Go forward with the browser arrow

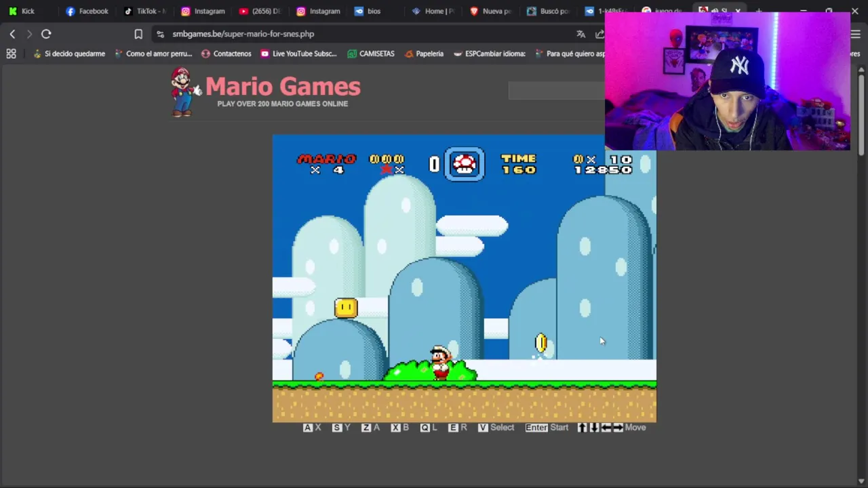point(29,34)
